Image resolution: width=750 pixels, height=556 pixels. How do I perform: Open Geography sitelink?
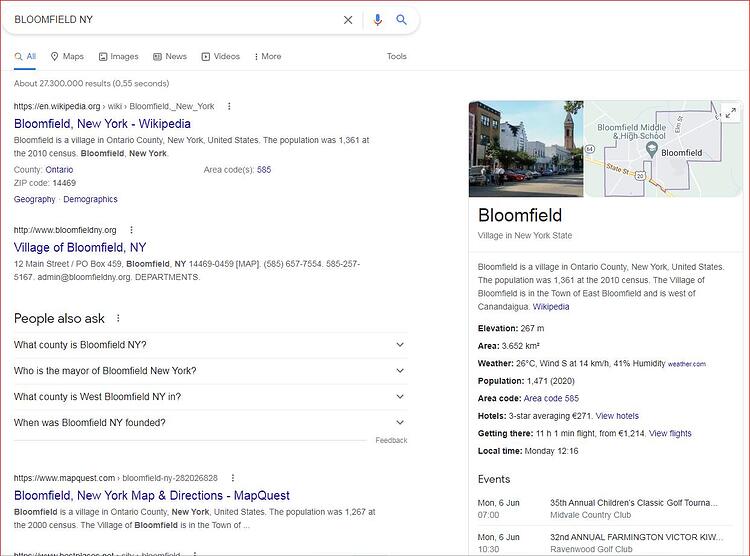34,199
